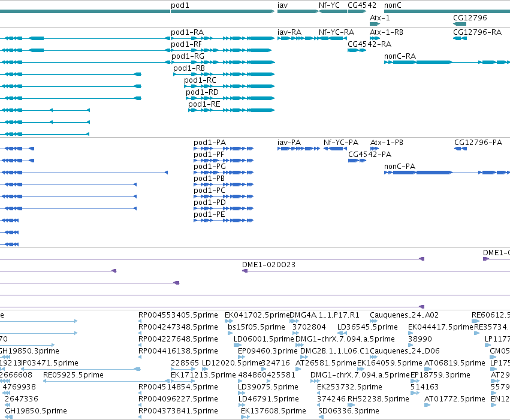Select the RE05925.5prime EST label
Screen dimensions: 510x420
tap(74, 375)
